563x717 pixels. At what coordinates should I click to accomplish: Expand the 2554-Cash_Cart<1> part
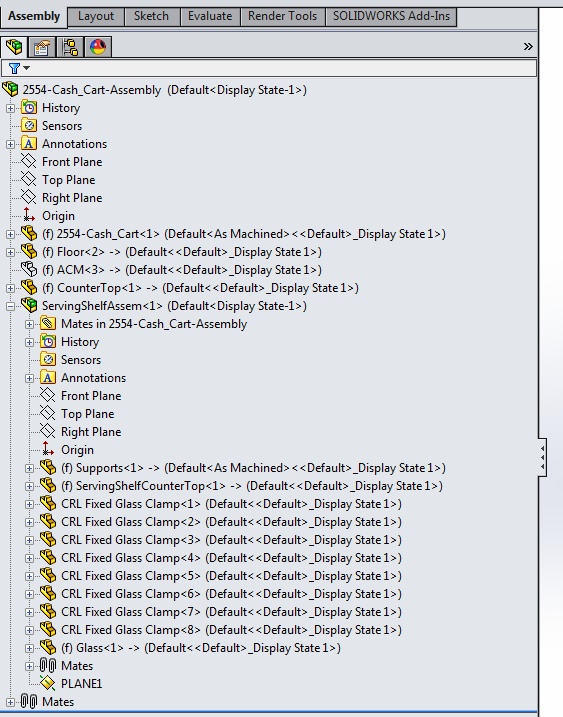click(x=10, y=235)
